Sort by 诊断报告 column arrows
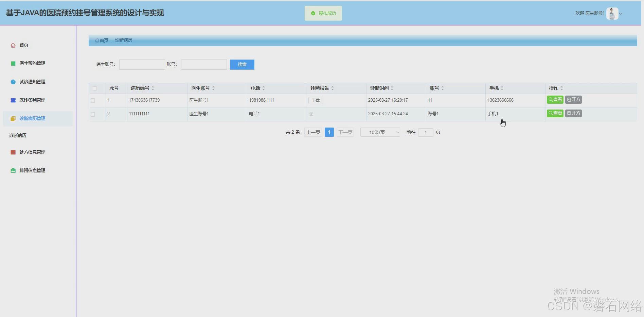This screenshot has height=317, width=644. point(333,88)
